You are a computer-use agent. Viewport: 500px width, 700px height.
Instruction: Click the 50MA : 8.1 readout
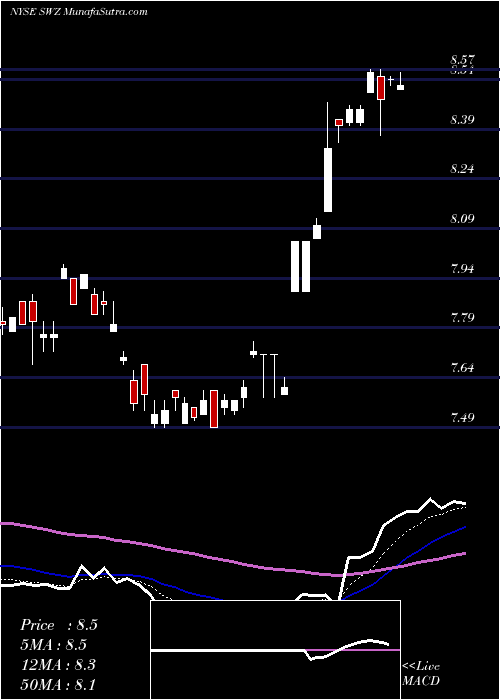tap(58, 684)
